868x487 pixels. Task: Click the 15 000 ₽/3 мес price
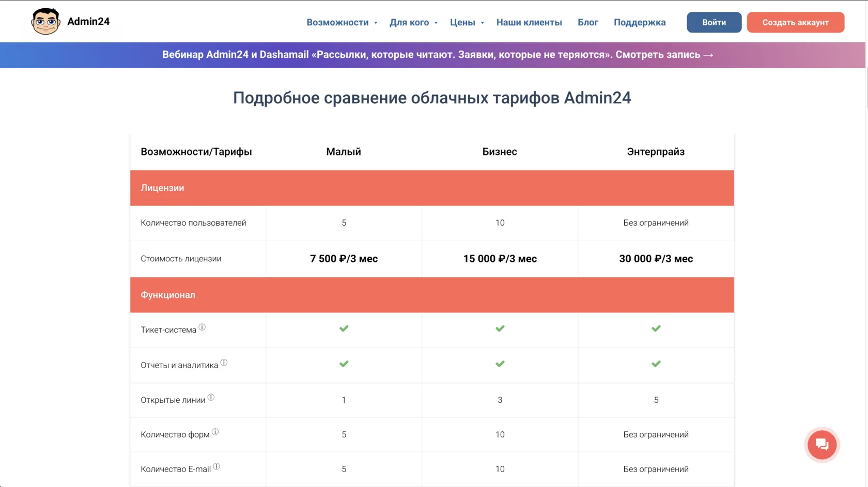point(500,259)
